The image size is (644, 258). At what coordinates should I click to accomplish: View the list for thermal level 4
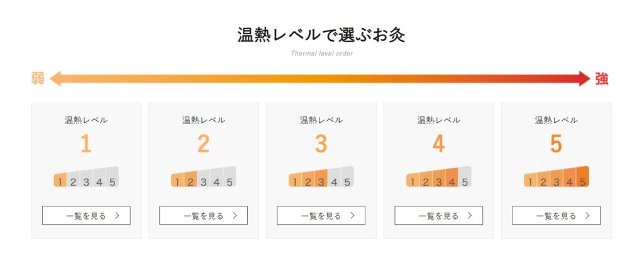pos(438,215)
